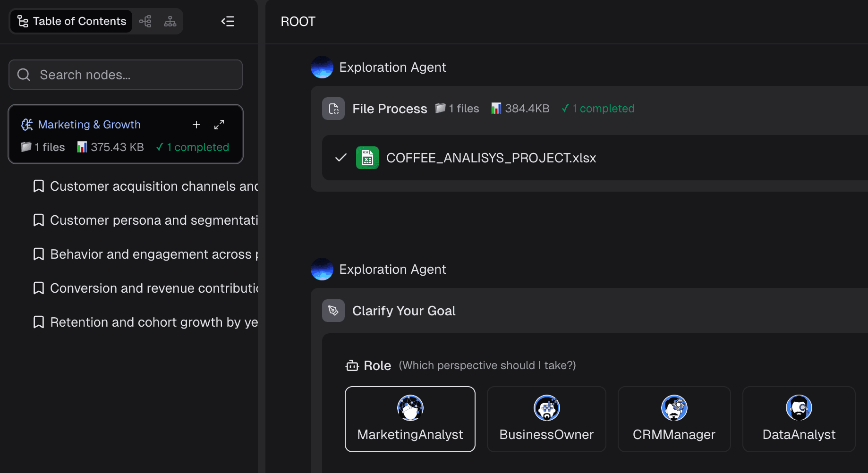Viewport: 868px width, 473px height.
Task: Click the magnifier icon in search box
Action: (x=24, y=75)
